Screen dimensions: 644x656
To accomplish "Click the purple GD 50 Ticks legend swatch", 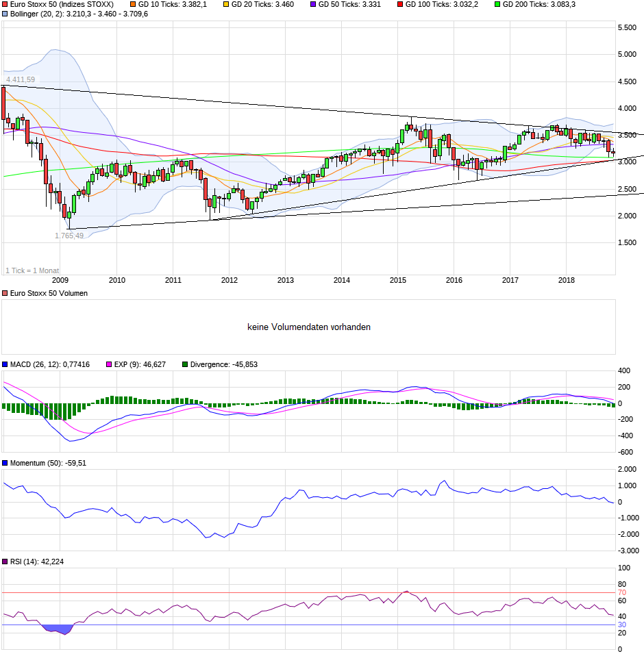I will tap(313, 5).
